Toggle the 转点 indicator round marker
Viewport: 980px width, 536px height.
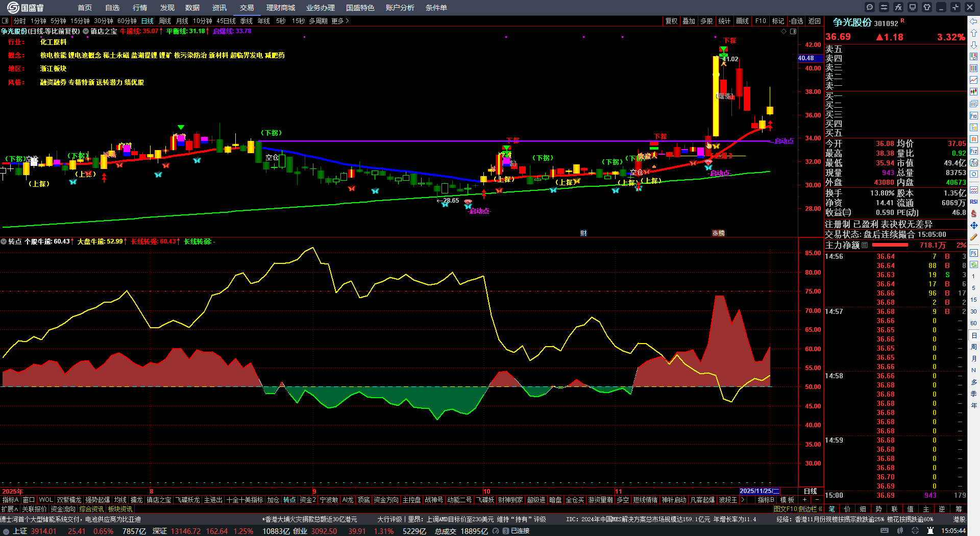[4, 241]
